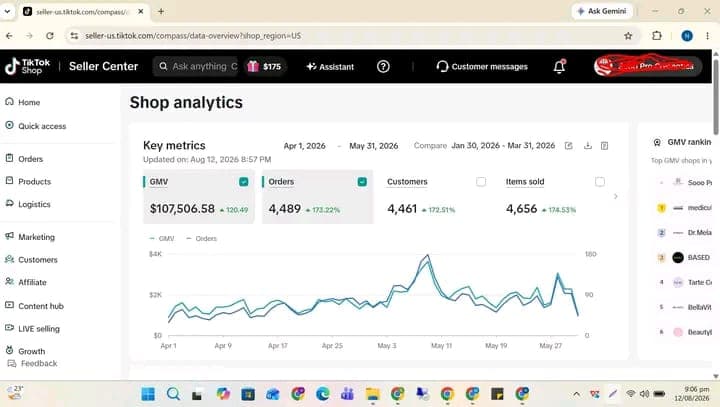Screen dimensions: 720x407
Task: Open the notifications bell
Action: pyautogui.click(x=559, y=67)
